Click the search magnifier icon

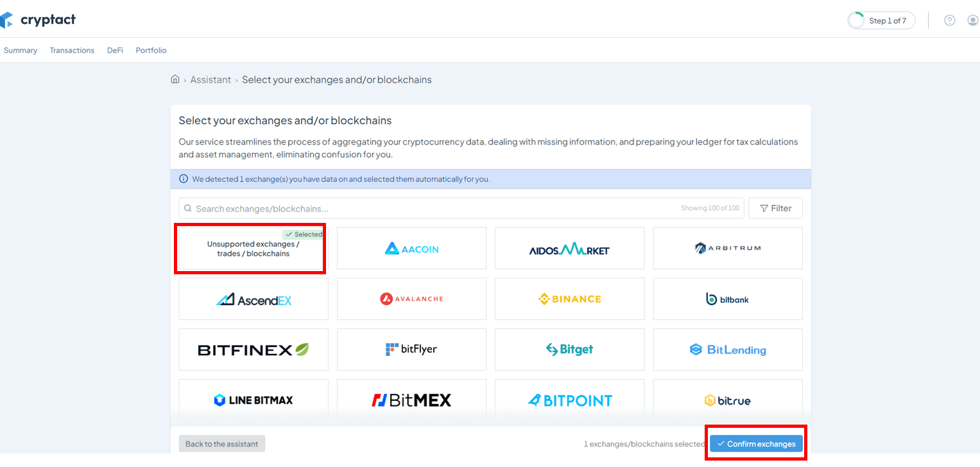[188, 208]
